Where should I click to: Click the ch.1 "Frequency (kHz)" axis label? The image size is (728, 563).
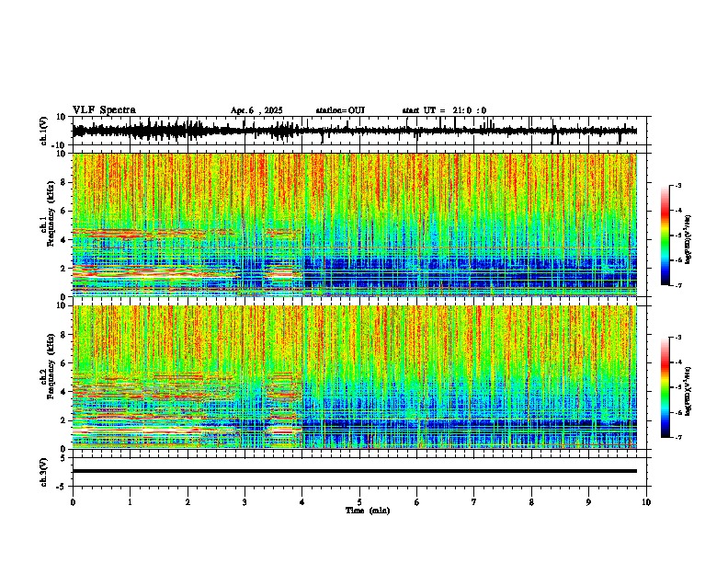pos(51,214)
